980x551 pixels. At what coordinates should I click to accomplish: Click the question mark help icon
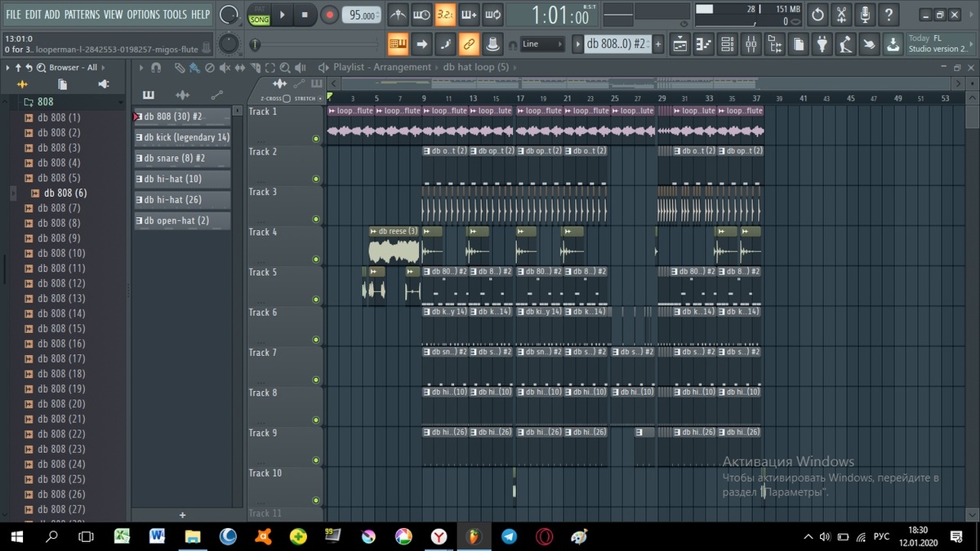coord(889,15)
